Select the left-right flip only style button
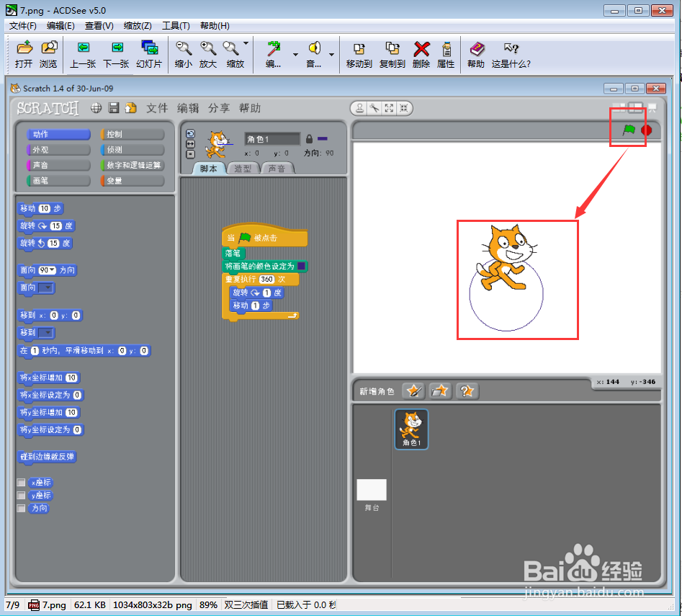Viewport: 682px width, 616px height. 190,143
